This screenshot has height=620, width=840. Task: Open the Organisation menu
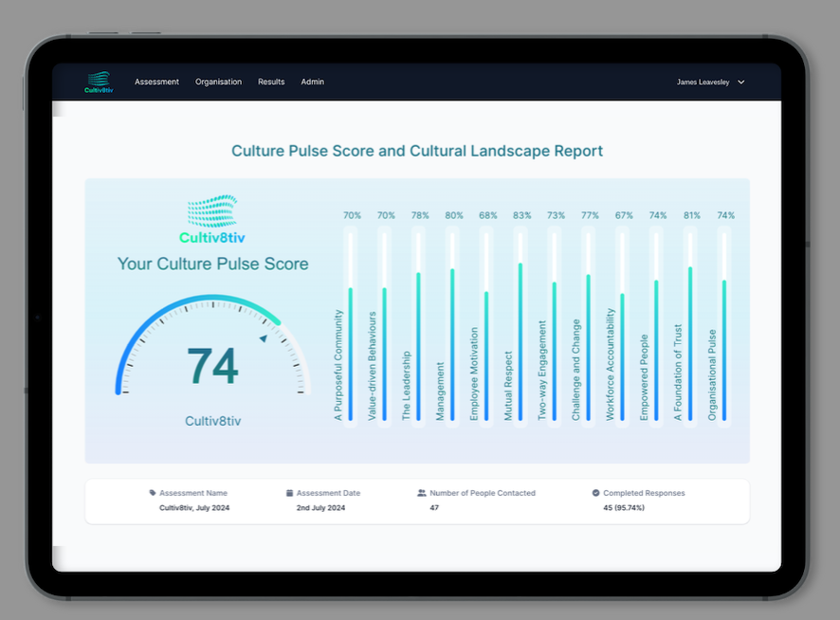[218, 82]
